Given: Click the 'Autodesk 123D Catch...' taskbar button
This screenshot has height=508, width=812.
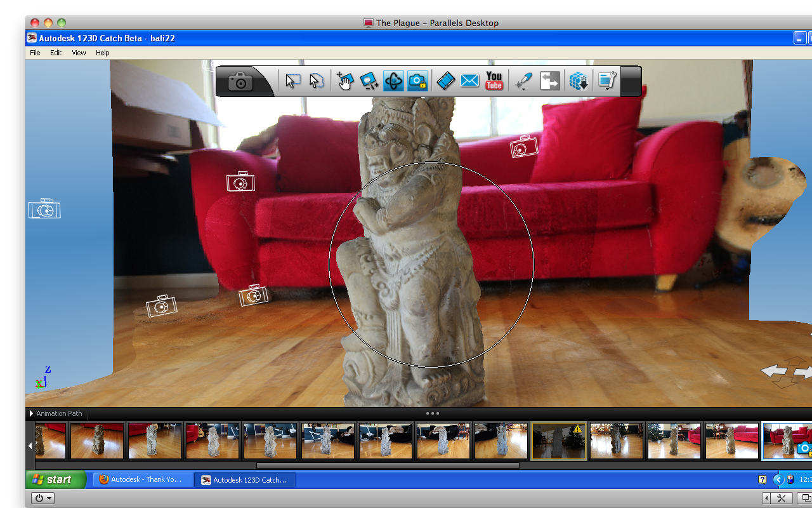Looking at the screenshot, I should [245, 480].
